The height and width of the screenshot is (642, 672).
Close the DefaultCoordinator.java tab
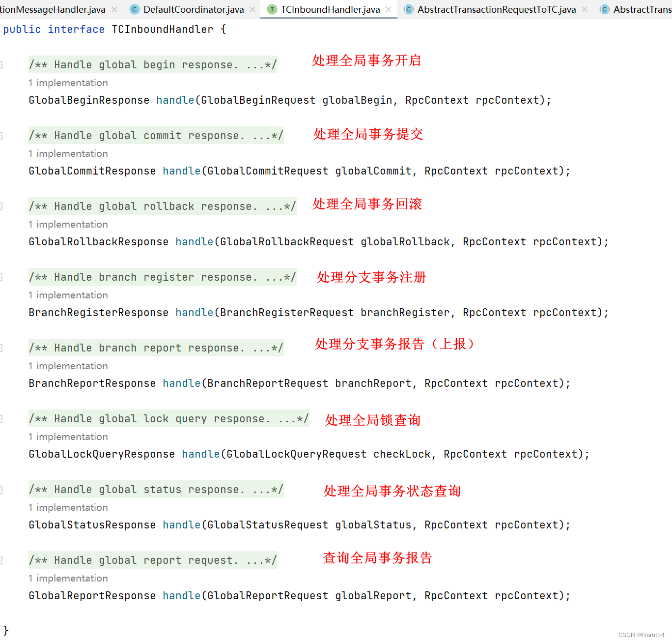pyautogui.click(x=252, y=9)
